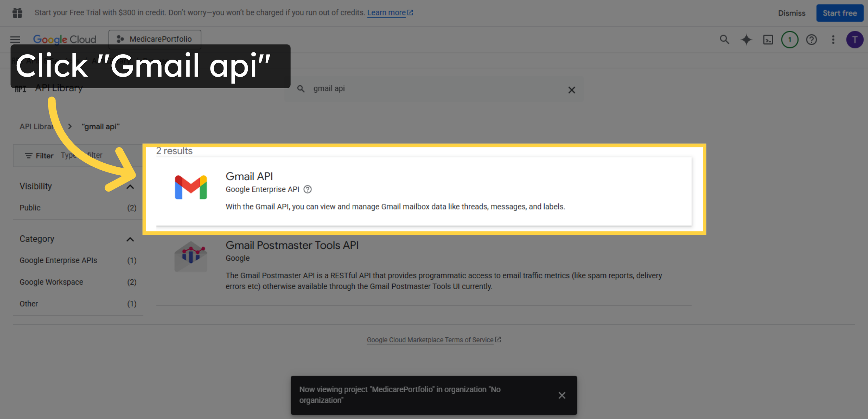Open Google Cloud Marketplace Terms of Service
868x419 pixels.
coord(430,339)
